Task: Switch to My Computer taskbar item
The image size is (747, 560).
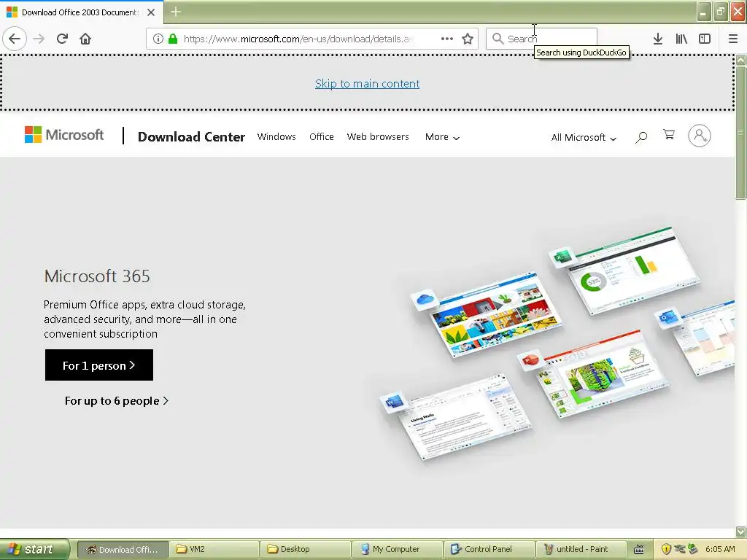Action: click(x=397, y=550)
